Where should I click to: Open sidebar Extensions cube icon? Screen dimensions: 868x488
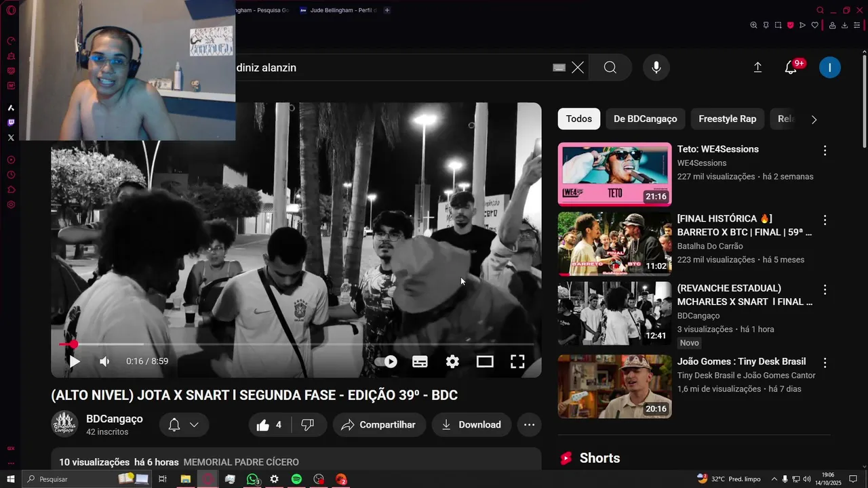tap(11, 190)
